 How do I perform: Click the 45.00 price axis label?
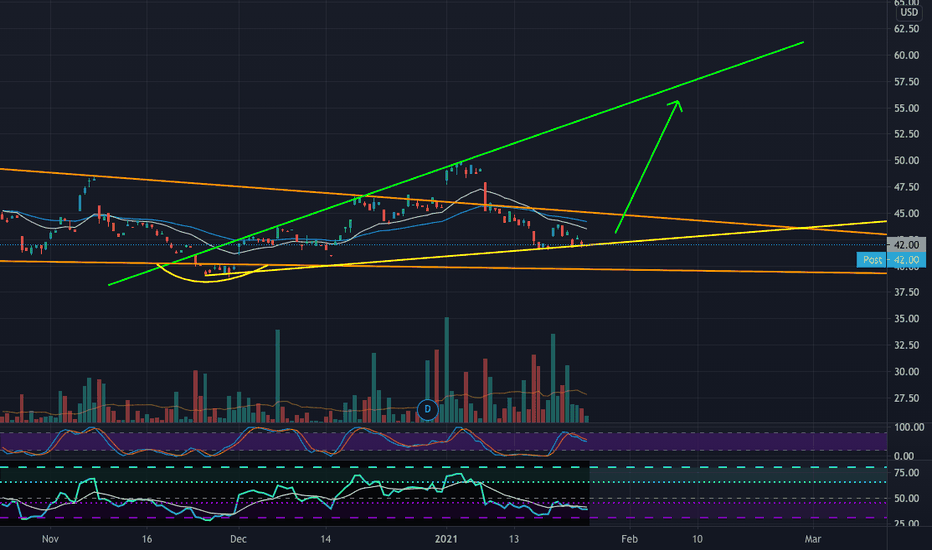[x=906, y=213]
